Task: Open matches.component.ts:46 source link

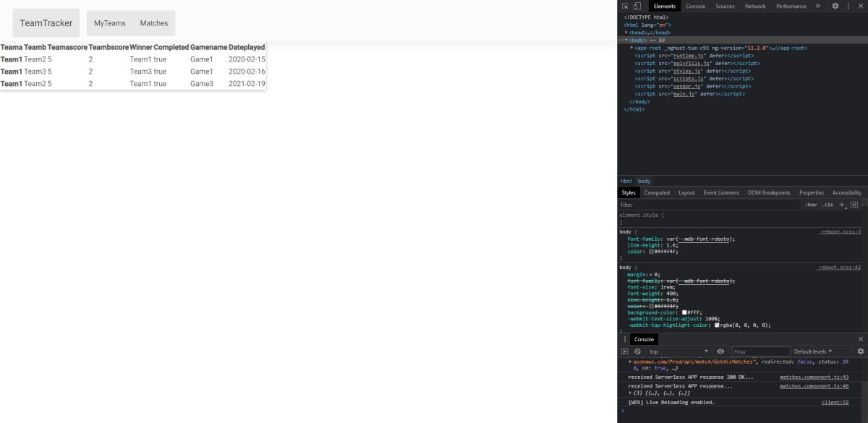Action: pyautogui.click(x=814, y=386)
